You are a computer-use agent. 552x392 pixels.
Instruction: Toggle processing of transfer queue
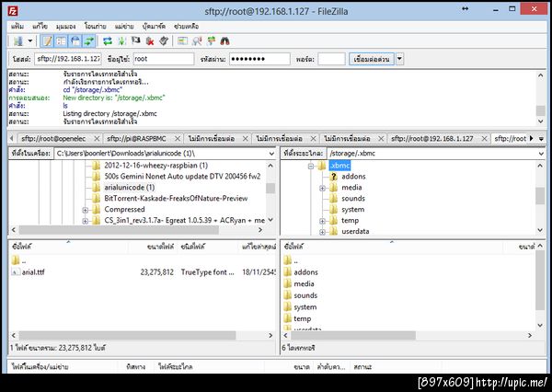[x=121, y=41]
